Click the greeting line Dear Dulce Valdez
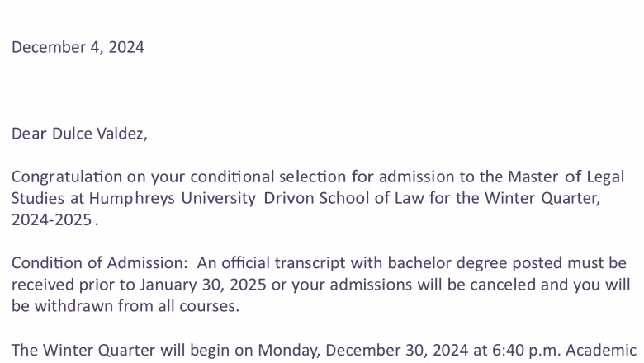The width and height of the screenshot is (644, 363). point(79,134)
